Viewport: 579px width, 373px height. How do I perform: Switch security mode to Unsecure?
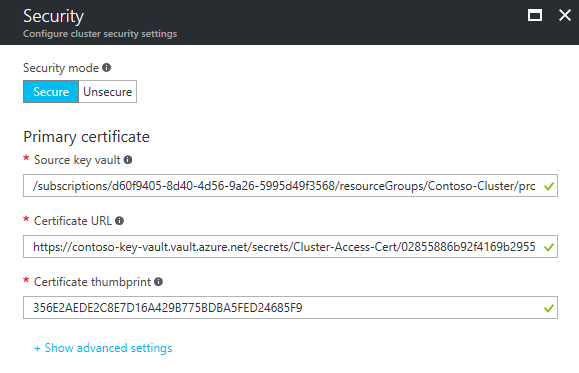point(107,92)
